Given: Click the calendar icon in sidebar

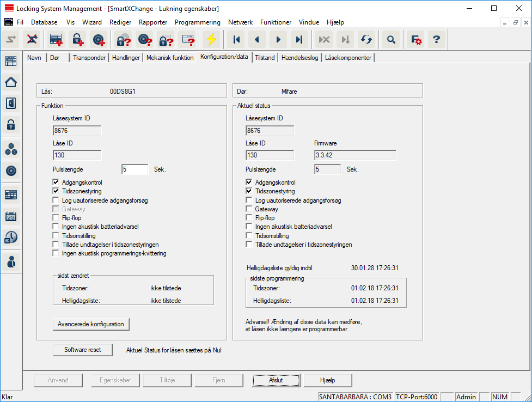Looking at the screenshot, I should pos(10,216).
